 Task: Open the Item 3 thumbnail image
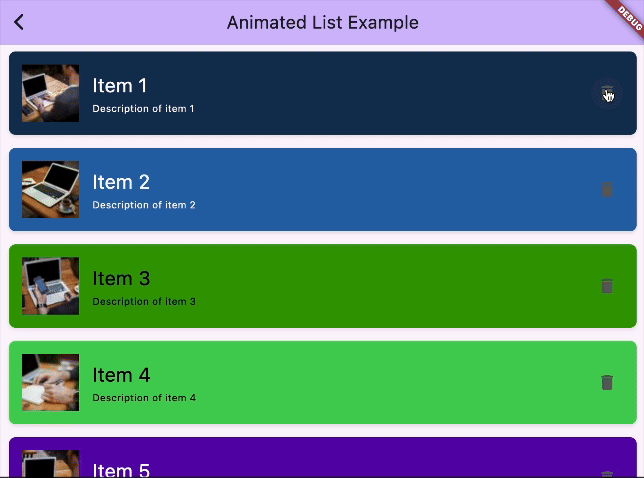50,286
